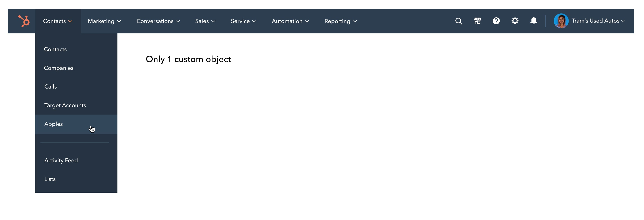Select Apples from the Contacts menu
Screen dimensions: 644x220
(x=53, y=124)
